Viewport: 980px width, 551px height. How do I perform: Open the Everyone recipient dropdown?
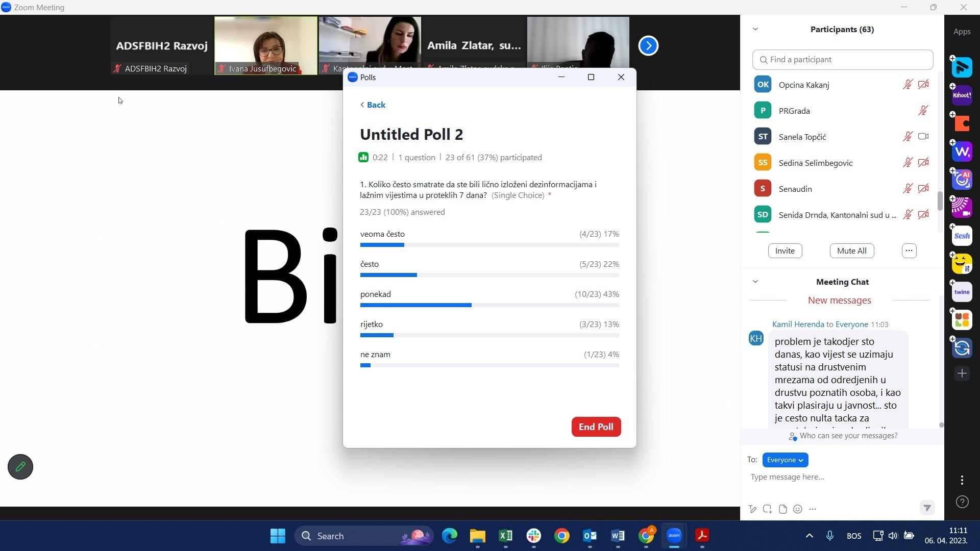(x=785, y=460)
